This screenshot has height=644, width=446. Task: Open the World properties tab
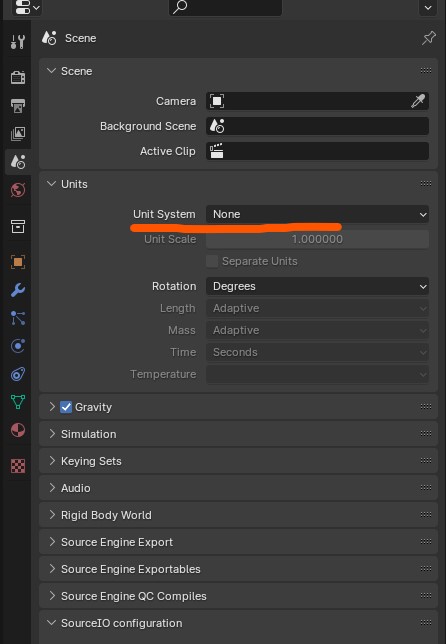coord(18,190)
